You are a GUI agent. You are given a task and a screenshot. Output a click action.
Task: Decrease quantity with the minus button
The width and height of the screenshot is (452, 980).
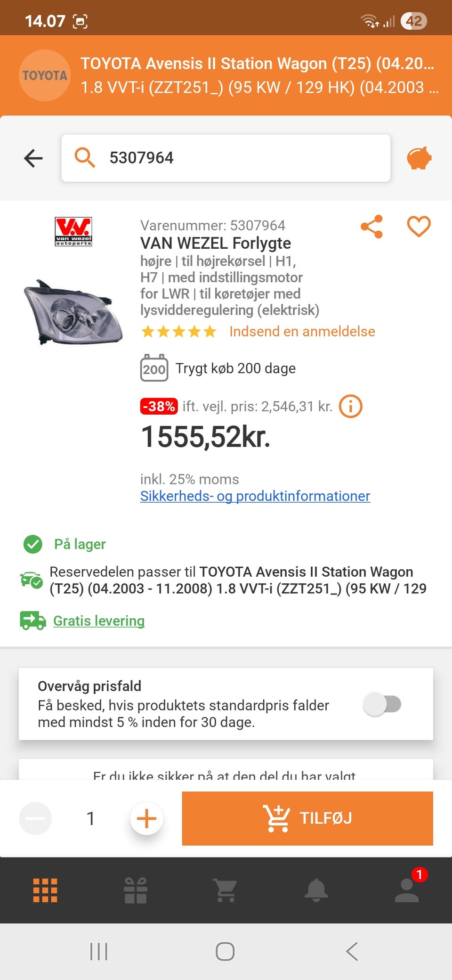tap(35, 818)
